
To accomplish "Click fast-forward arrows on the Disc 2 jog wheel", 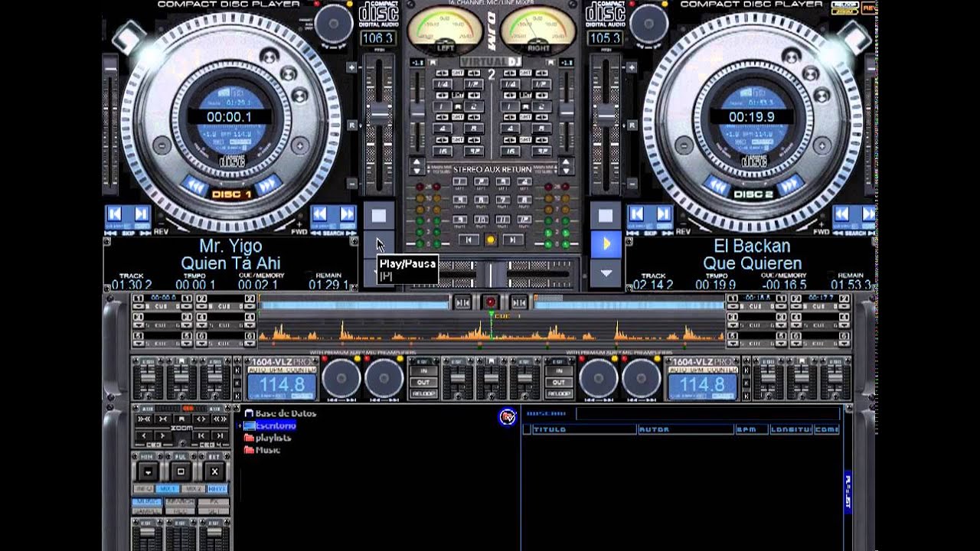I will click(789, 184).
